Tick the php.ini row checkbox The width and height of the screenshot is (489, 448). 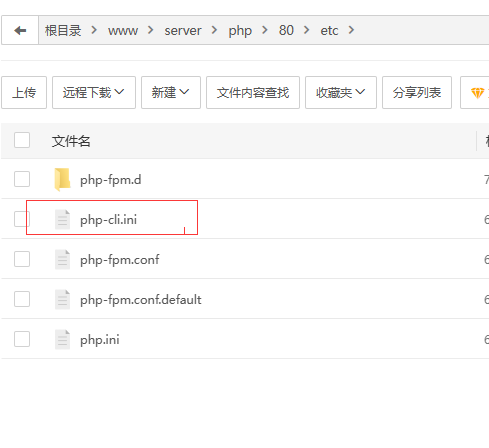[x=22, y=339]
